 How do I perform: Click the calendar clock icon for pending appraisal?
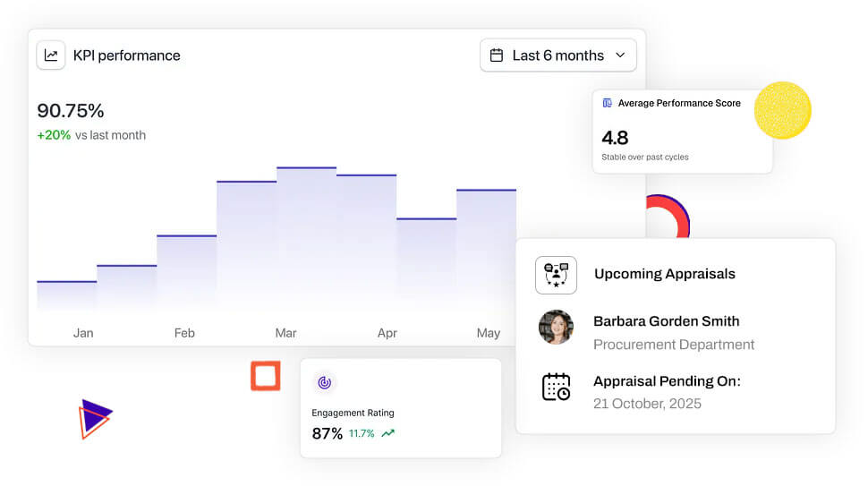coord(556,387)
